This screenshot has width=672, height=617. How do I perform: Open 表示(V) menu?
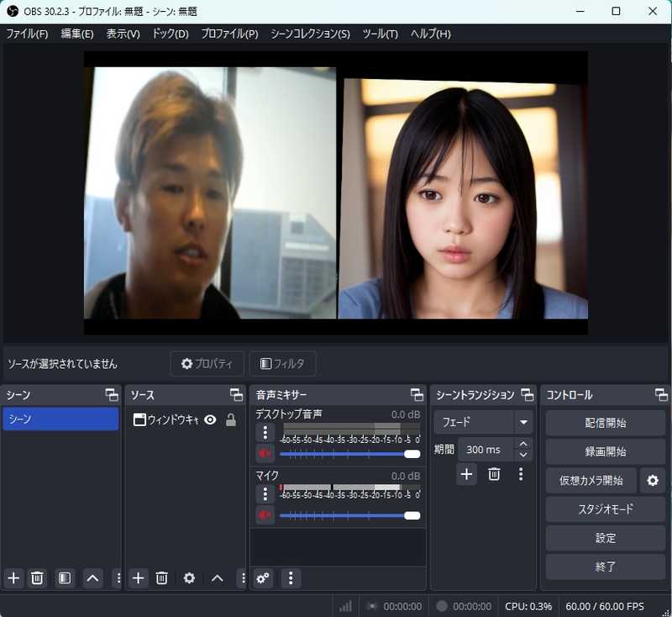coord(123,34)
